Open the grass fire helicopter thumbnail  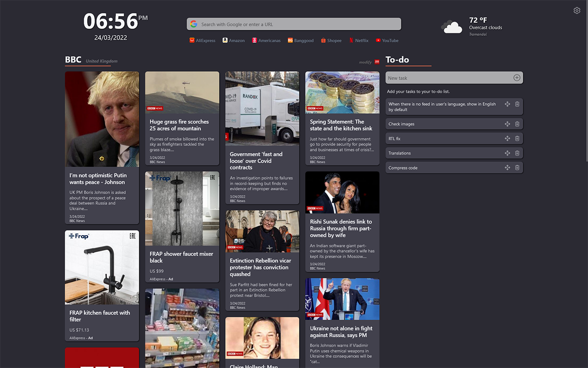tap(182, 92)
